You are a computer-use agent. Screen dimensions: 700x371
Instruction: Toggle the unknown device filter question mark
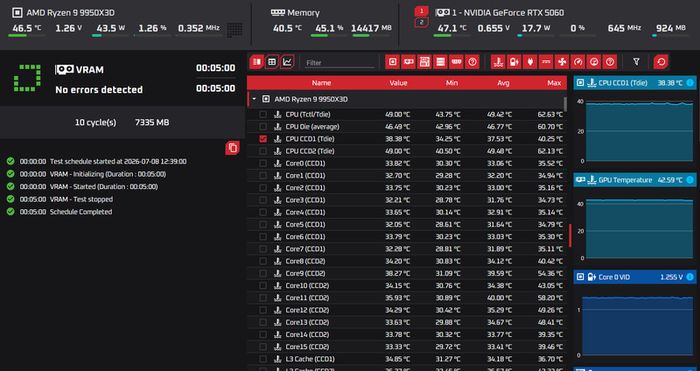pyautogui.click(x=472, y=62)
